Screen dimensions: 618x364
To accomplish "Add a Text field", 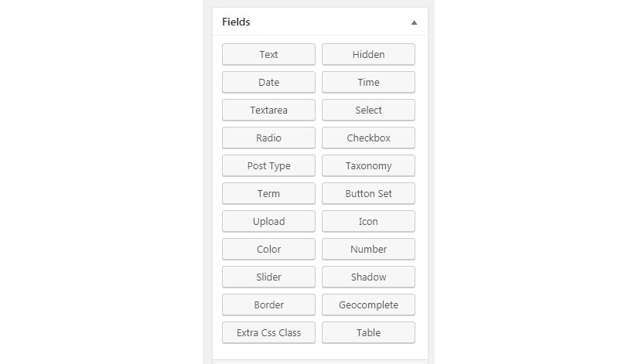I will (268, 54).
